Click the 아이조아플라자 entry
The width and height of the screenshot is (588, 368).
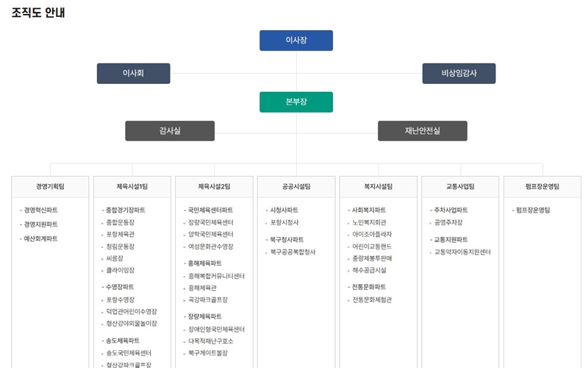pyautogui.click(x=372, y=234)
